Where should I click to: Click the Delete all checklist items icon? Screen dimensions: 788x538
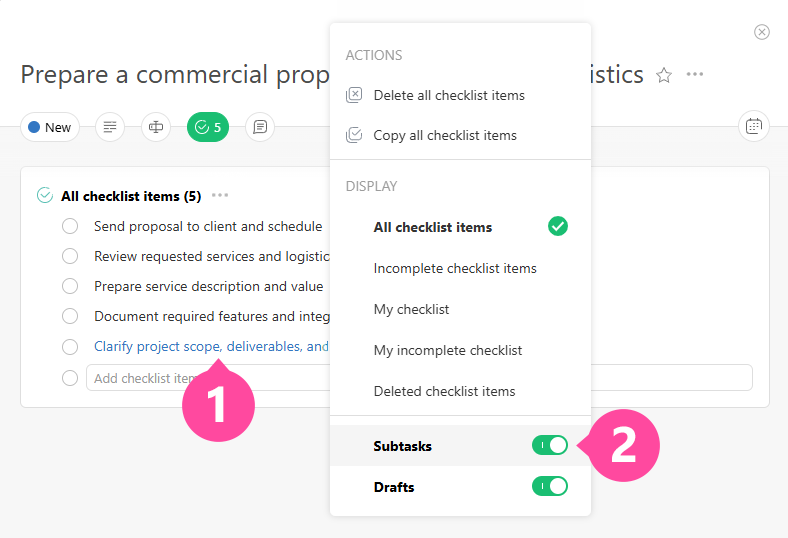(x=354, y=95)
